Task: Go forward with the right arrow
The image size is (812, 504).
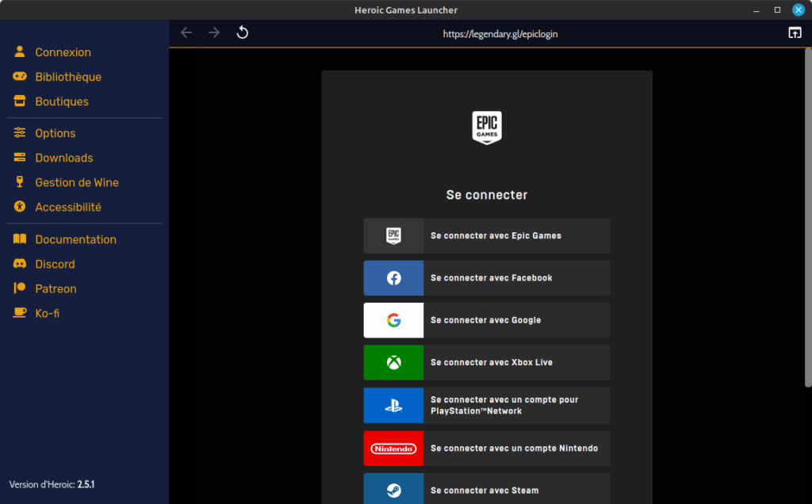Action: (x=214, y=32)
